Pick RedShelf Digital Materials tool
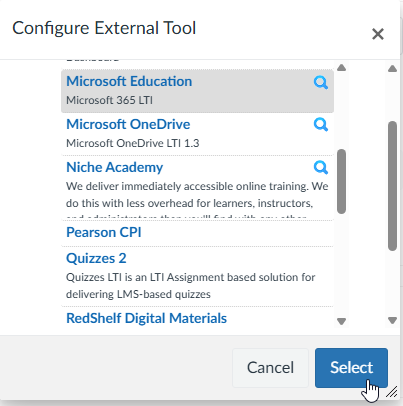 (147, 318)
